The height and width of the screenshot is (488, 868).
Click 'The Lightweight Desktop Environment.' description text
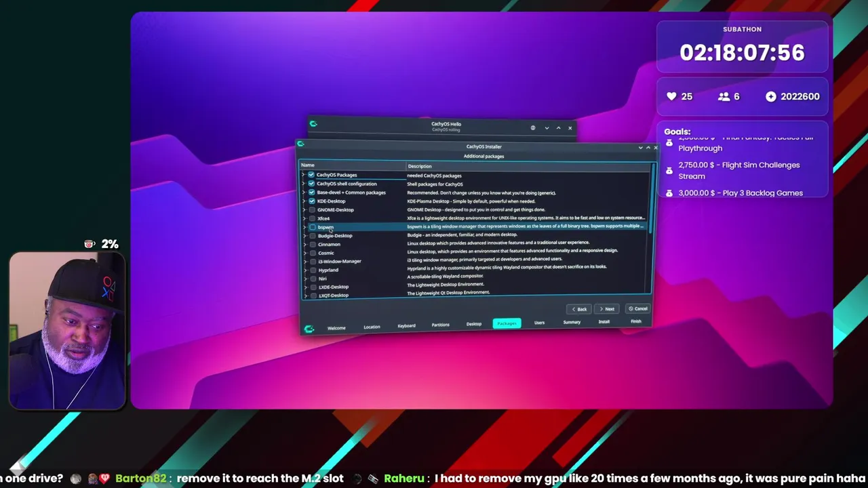[446, 285]
